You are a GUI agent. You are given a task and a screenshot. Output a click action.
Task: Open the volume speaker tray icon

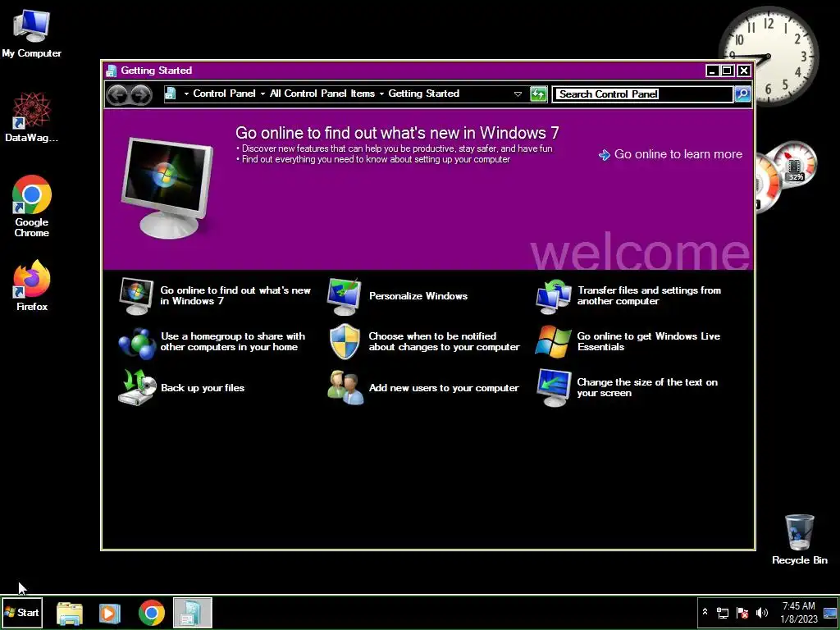(761, 613)
